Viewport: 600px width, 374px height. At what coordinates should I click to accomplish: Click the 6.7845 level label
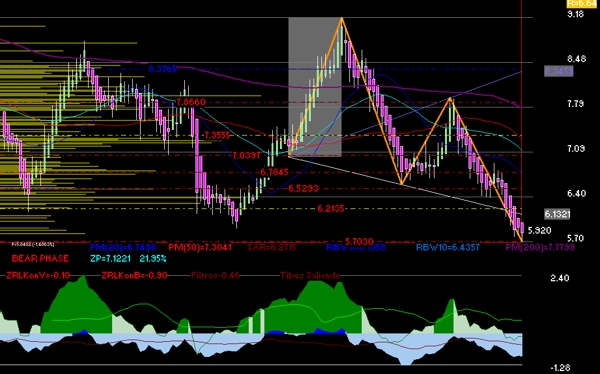tap(274, 172)
